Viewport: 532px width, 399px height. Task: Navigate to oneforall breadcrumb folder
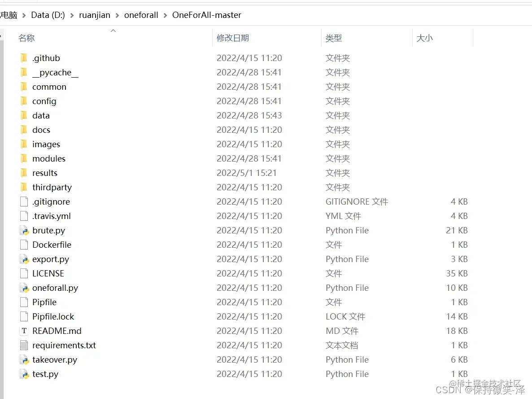coord(141,15)
